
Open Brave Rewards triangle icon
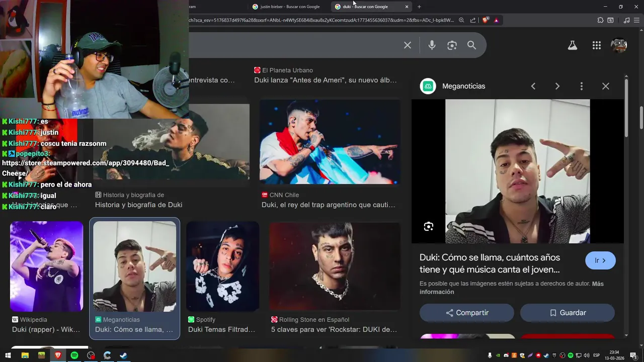click(x=496, y=20)
